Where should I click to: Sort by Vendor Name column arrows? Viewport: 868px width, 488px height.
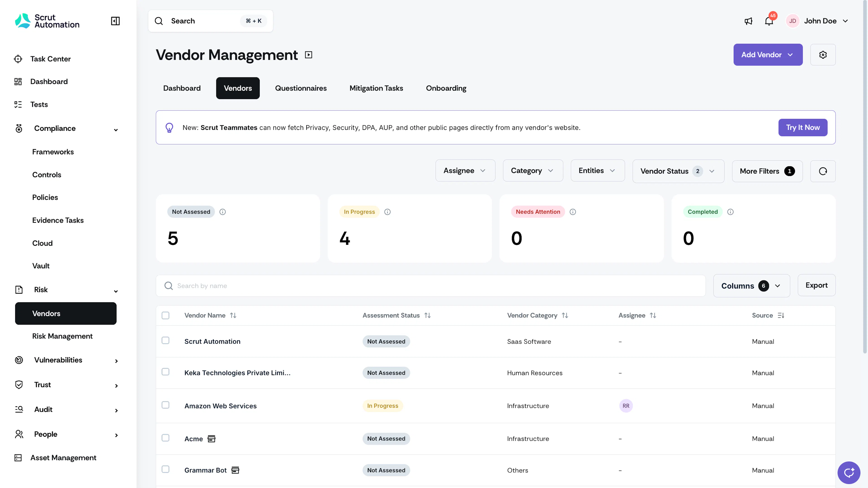click(x=233, y=315)
